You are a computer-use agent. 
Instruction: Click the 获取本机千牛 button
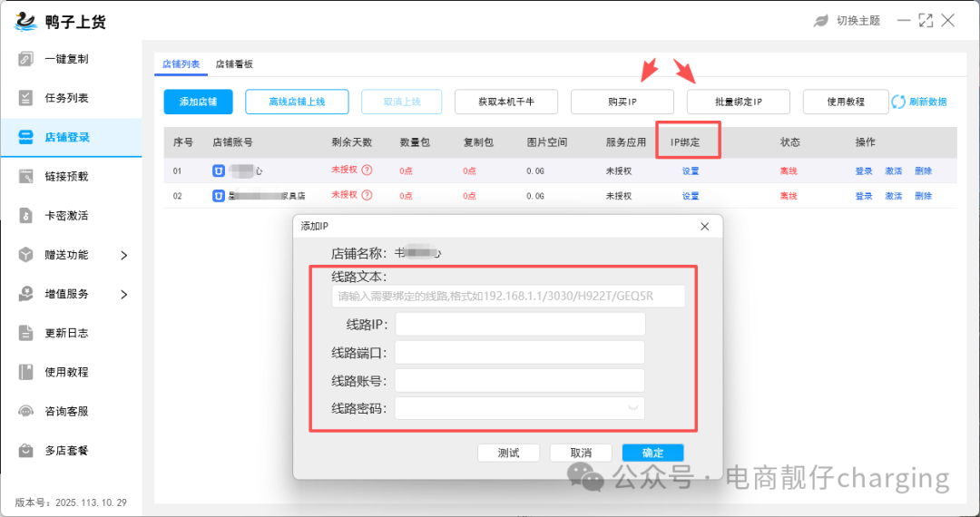506,102
